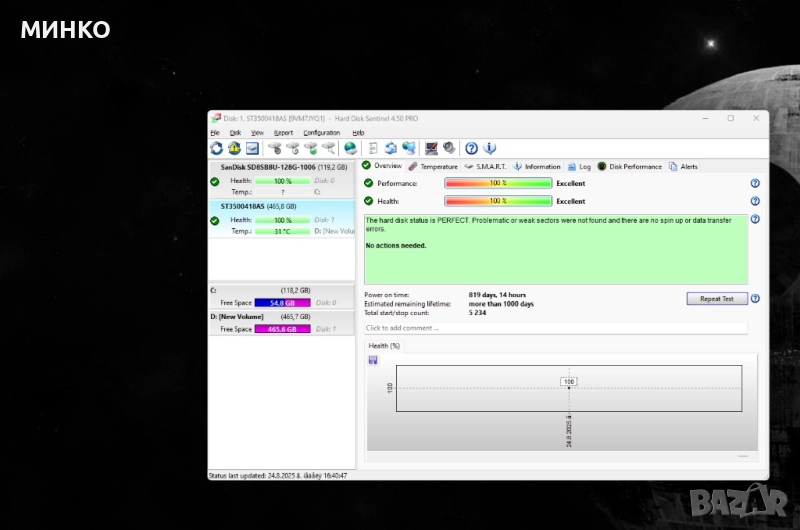Click help icon beside Repeat Test button
Image resolution: width=800 pixels, height=530 pixels.
[754, 299]
